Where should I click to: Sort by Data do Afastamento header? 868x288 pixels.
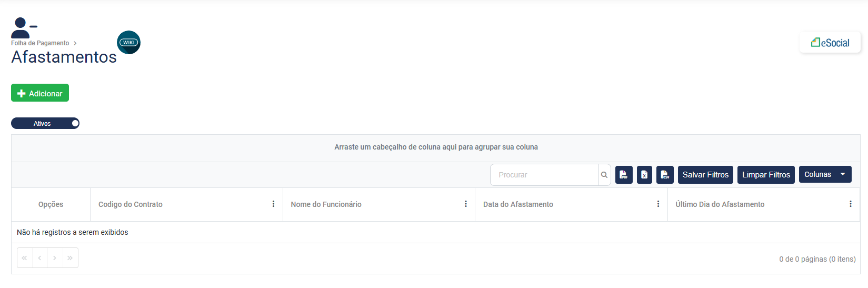(x=518, y=204)
